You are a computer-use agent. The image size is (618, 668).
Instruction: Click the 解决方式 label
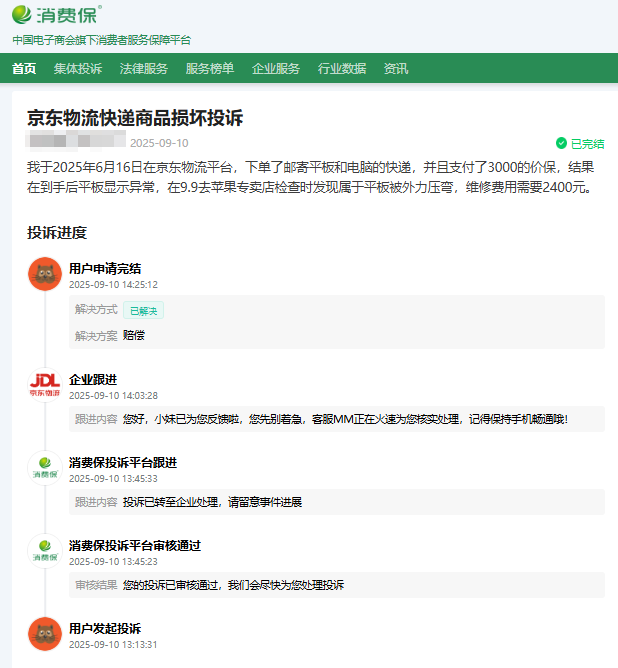[x=96, y=309]
